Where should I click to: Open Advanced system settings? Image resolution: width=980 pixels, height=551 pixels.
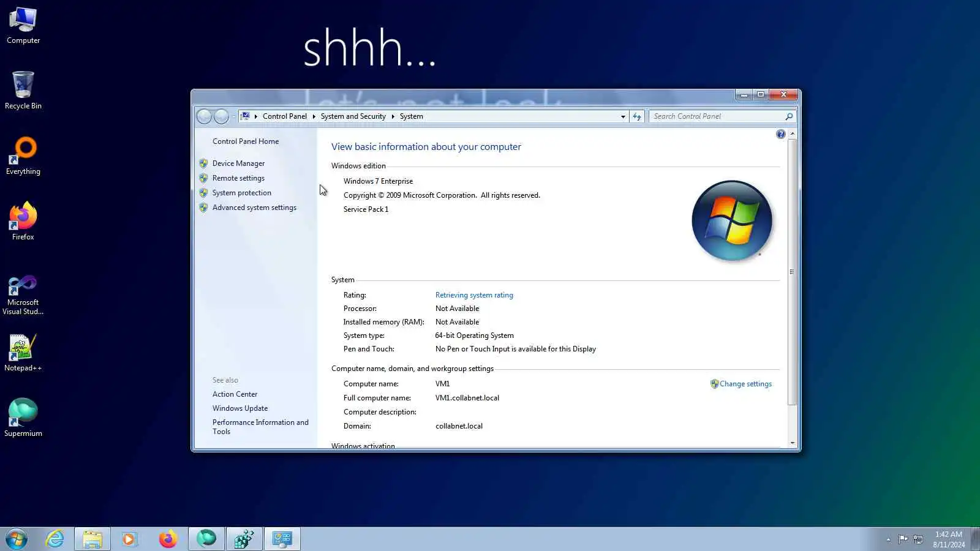pos(254,208)
